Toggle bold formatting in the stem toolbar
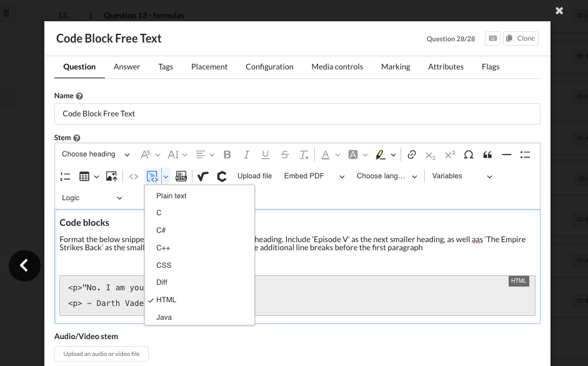 [227, 155]
